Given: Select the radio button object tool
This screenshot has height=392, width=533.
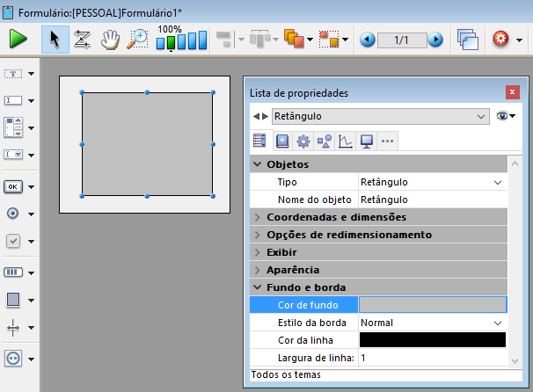Looking at the screenshot, I should coord(13,214).
